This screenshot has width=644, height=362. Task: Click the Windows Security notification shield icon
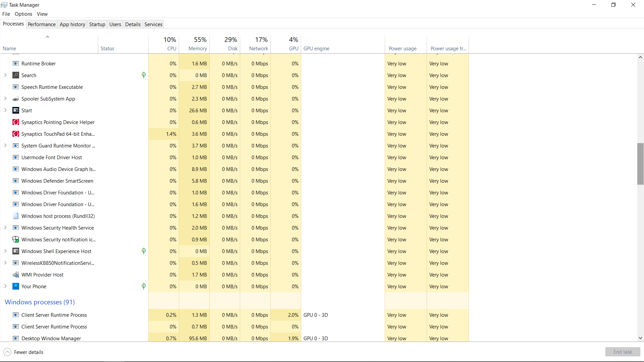pyautogui.click(x=16, y=239)
